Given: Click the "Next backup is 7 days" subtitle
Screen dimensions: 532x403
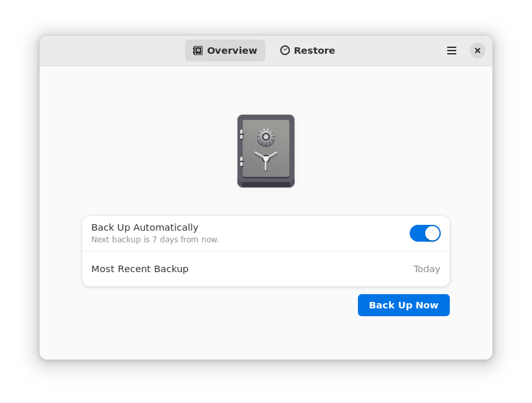Looking at the screenshot, I should [155, 240].
